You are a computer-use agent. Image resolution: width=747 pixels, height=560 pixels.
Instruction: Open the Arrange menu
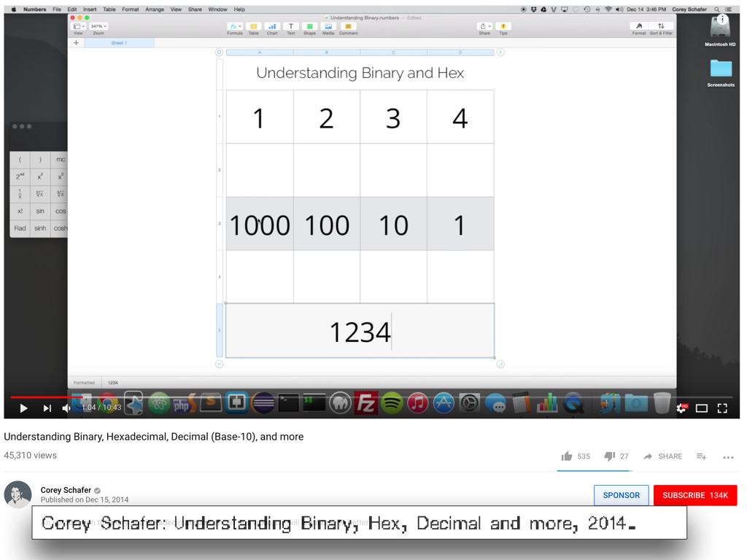tap(155, 9)
